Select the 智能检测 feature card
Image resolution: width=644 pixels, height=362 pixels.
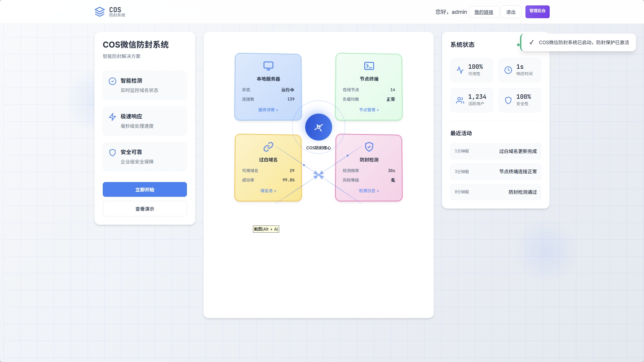[145, 85]
